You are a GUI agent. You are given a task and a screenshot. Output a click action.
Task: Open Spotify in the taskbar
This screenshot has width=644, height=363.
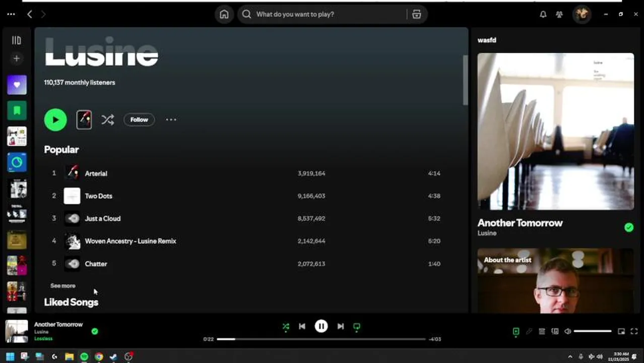tap(84, 356)
